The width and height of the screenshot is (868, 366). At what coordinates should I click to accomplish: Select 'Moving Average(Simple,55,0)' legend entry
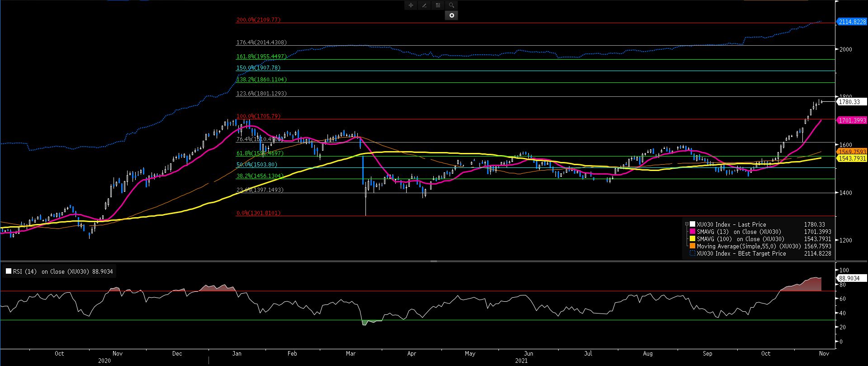click(x=749, y=246)
